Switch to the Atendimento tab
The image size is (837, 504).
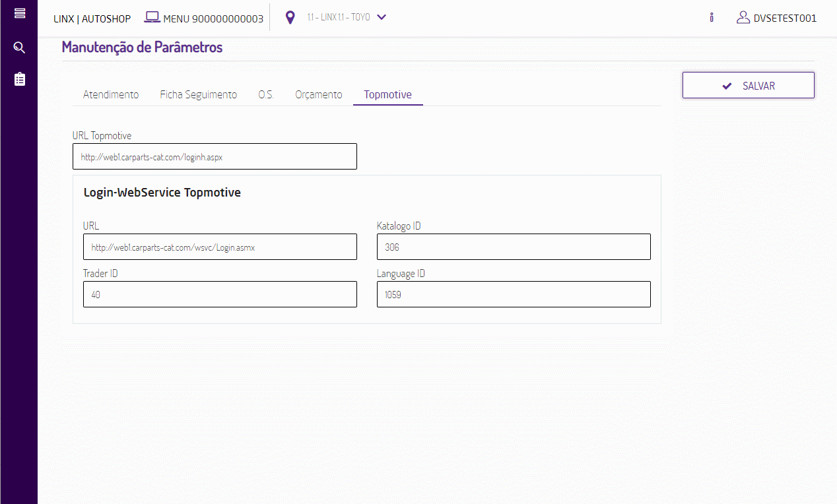click(x=111, y=94)
